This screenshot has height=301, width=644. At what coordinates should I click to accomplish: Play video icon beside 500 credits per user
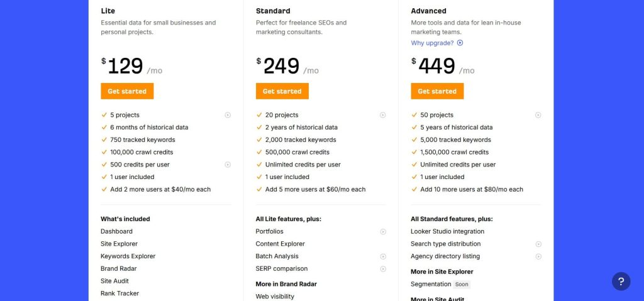pyautogui.click(x=228, y=165)
